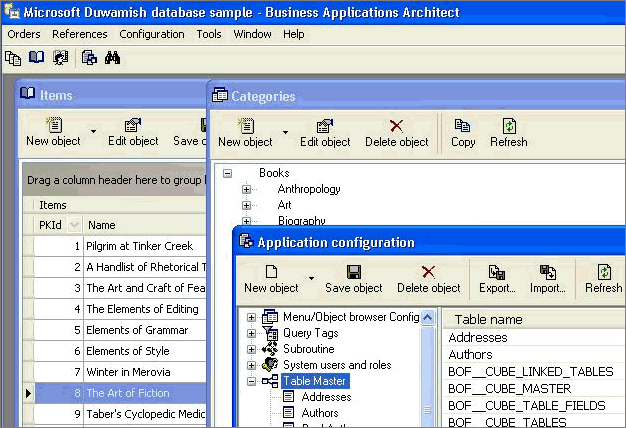This screenshot has height=428, width=626.
Task: Expand System users and roles node
Action: (x=251, y=365)
